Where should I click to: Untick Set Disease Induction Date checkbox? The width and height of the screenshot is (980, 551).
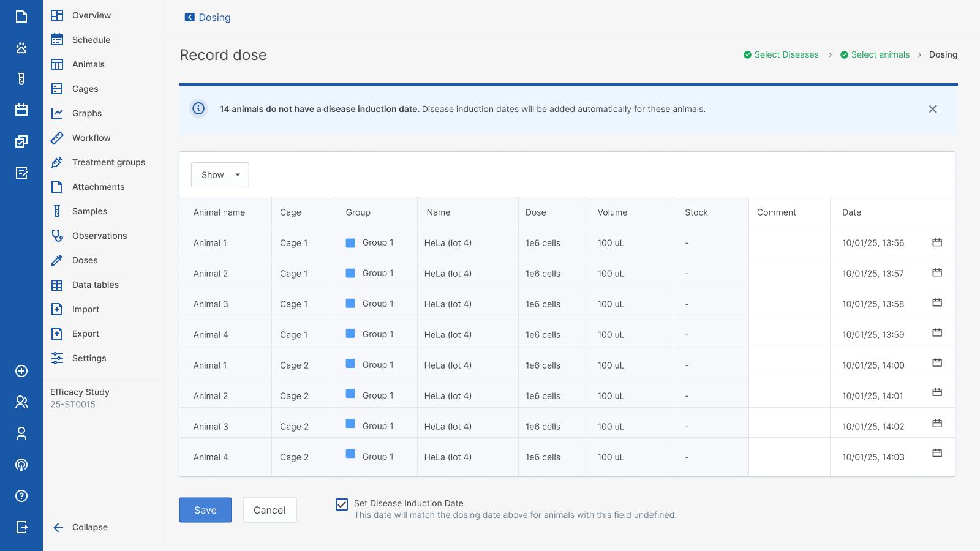tap(342, 504)
